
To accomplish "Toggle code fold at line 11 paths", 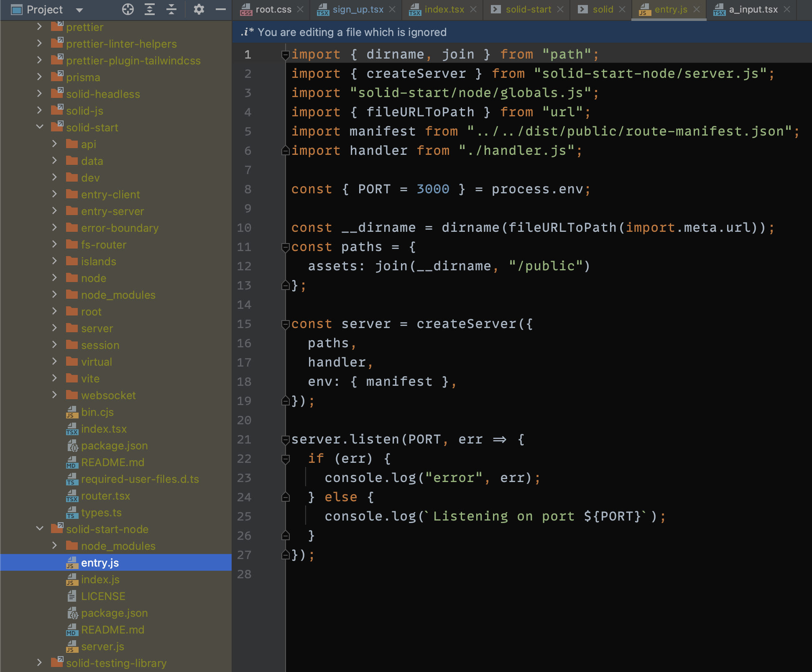I will coord(286,247).
